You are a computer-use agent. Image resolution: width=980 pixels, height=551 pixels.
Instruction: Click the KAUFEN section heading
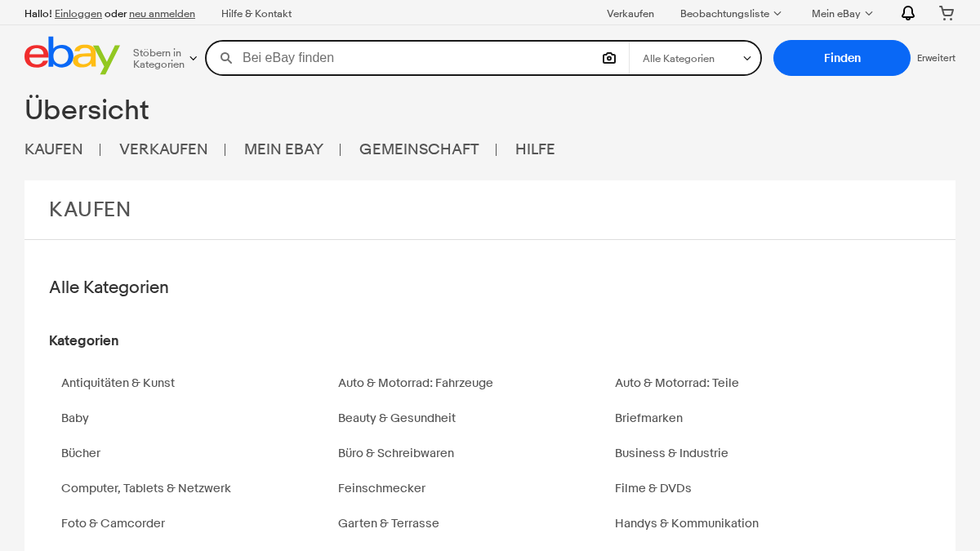pyautogui.click(x=90, y=210)
